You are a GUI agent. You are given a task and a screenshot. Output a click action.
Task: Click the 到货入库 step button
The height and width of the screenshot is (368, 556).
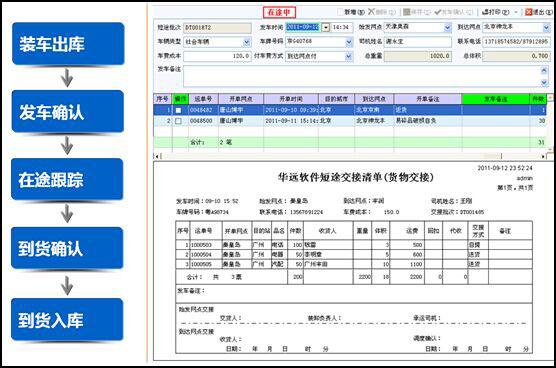(x=67, y=319)
